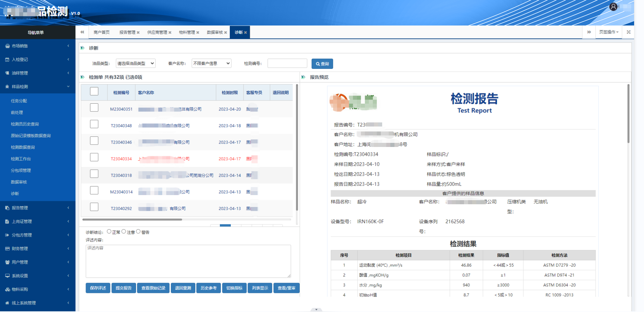Switch to the 供应商管理 tab

tap(157, 32)
